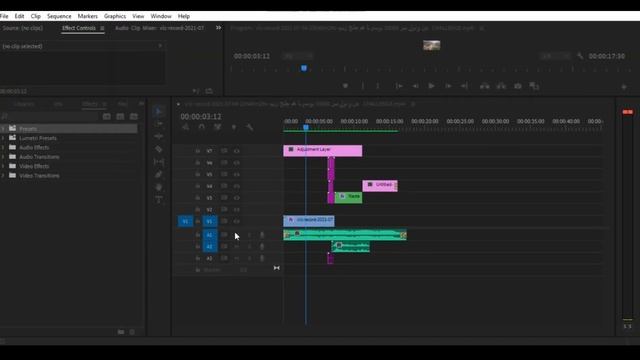Open the Graphics menu
This screenshot has width=640, height=360.
pyautogui.click(x=115, y=16)
